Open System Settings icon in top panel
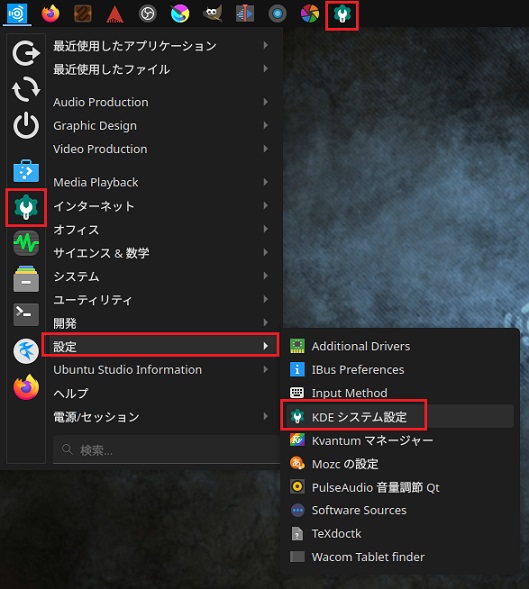Viewport: 529px width, 589px height. [342, 15]
